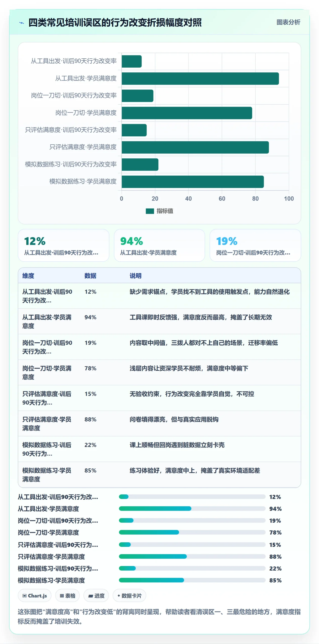Click the bar for 岗位一刀切·学员满意度
Viewport: 319px width, 644px height.
coord(187,113)
